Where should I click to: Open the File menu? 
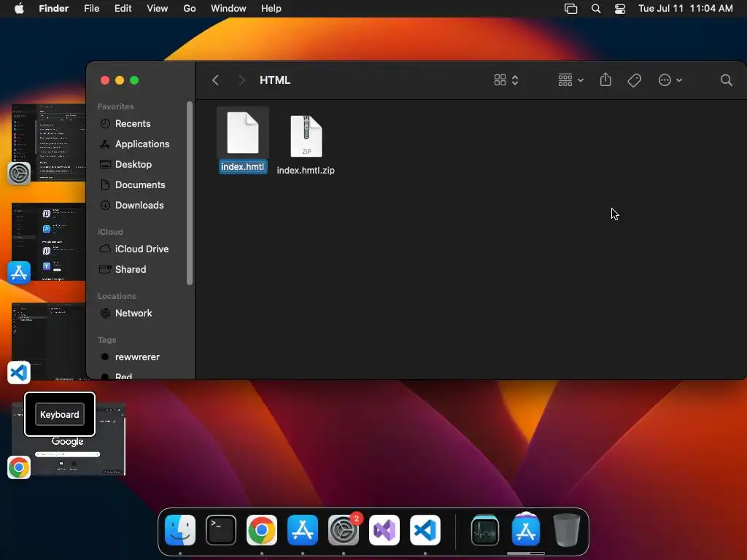pyautogui.click(x=91, y=9)
